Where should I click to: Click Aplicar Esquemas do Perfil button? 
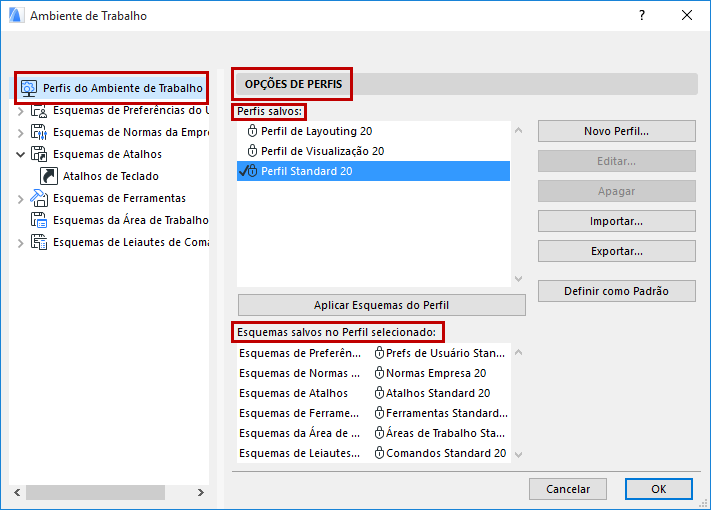(x=381, y=305)
